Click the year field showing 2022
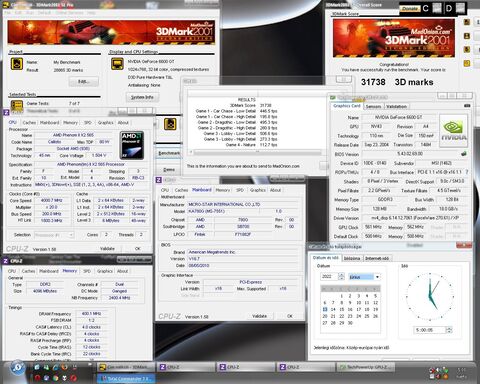The width and height of the screenshot is (480, 384). click(329, 276)
